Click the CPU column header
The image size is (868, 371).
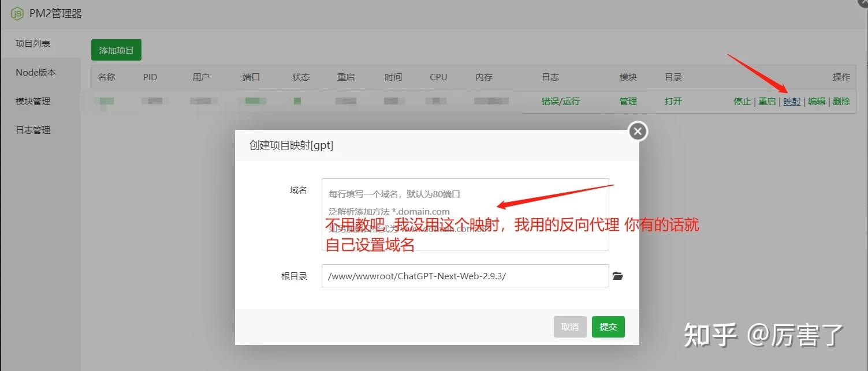point(438,77)
